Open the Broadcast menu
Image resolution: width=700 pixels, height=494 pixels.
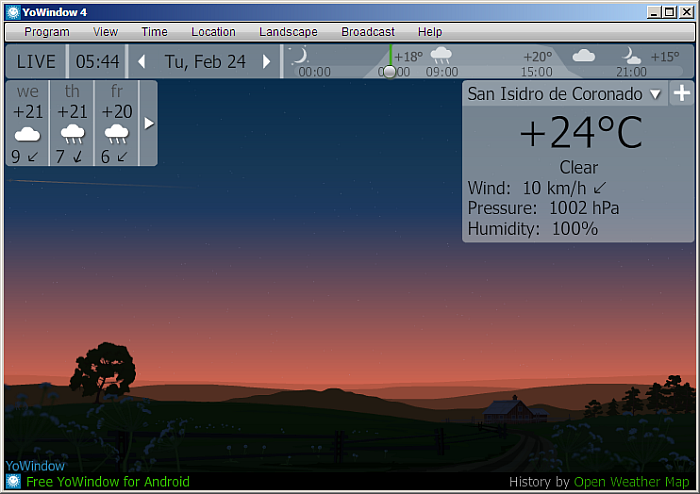368,32
